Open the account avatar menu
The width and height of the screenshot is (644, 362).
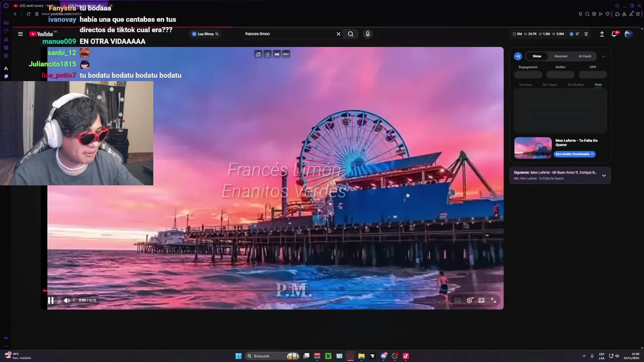[628, 34]
